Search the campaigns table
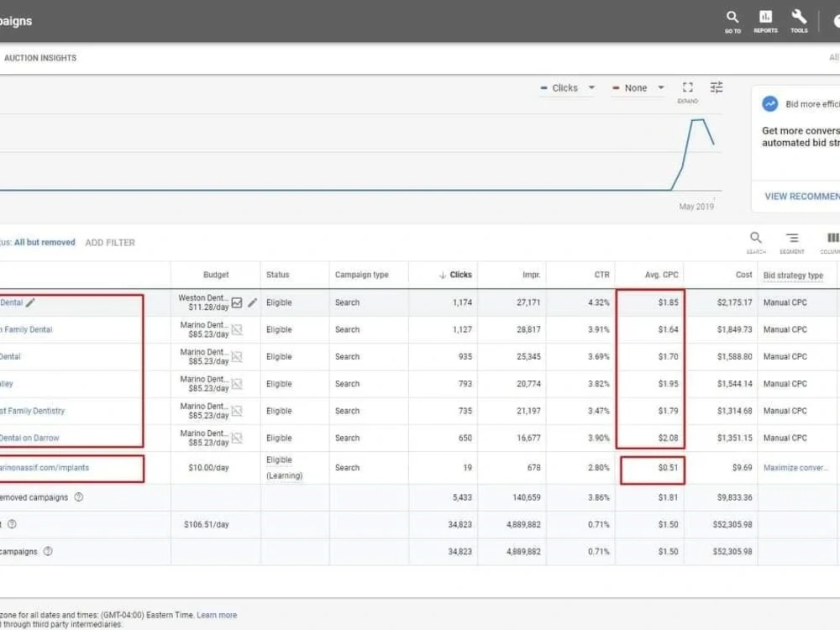The height and width of the screenshot is (630, 840). pos(756,238)
